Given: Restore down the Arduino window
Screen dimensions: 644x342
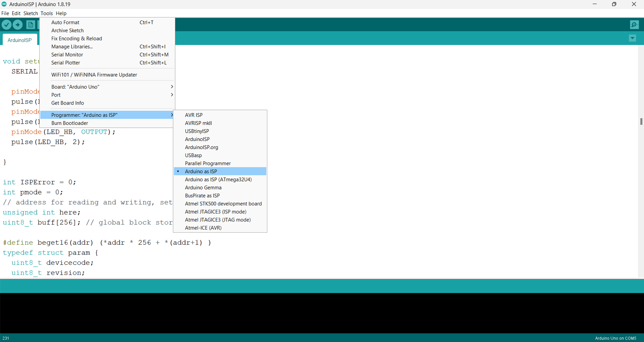Looking at the screenshot, I should click(614, 4).
